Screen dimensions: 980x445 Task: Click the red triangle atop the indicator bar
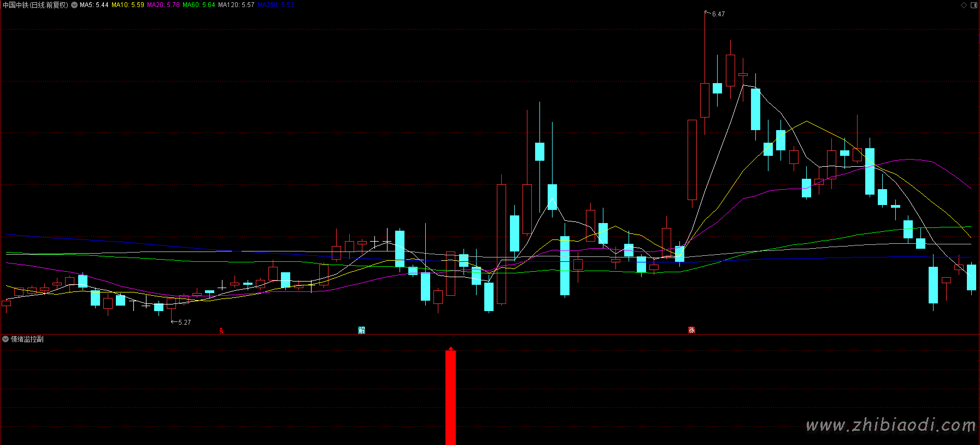click(x=451, y=348)
